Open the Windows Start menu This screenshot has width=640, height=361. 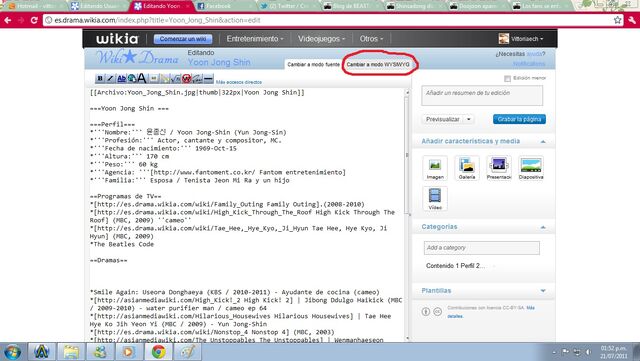[12, 352]
